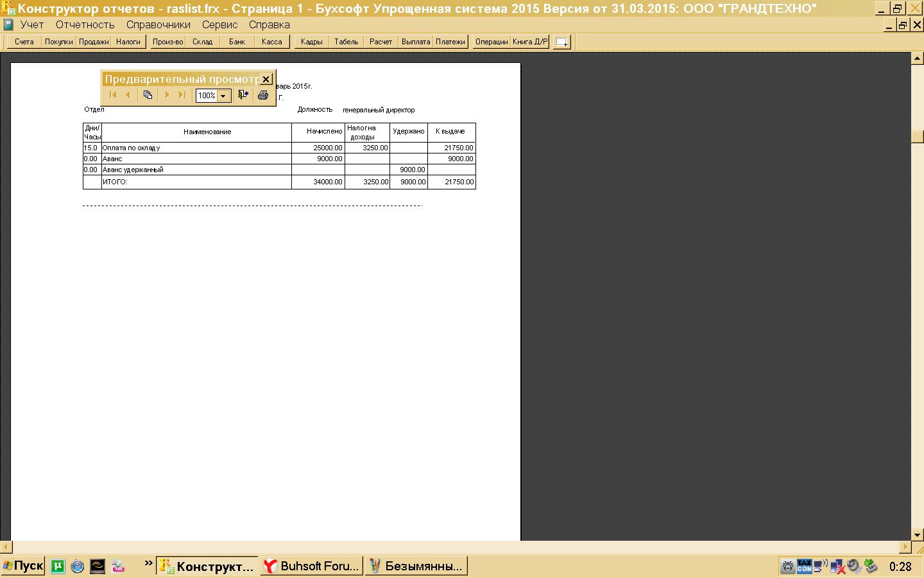Click the uTorrent quick launch icon
924x578 pixels.
point(58,566)
